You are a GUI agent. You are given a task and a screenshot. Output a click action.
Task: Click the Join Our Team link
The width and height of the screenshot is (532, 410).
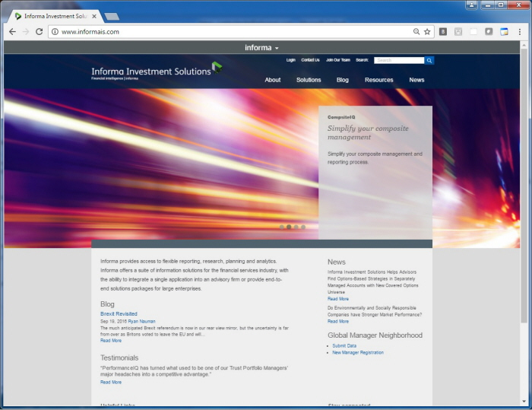(338, 60)
